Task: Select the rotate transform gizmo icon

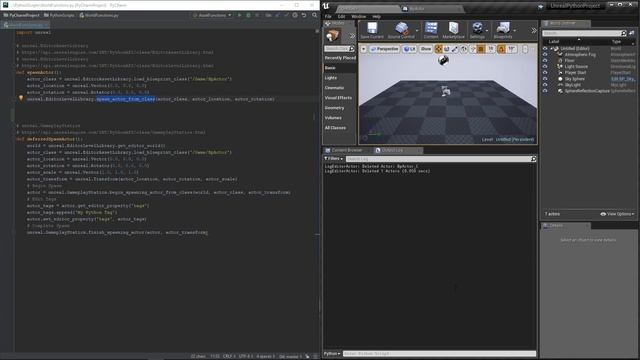Action: click(x=447, y=49)
